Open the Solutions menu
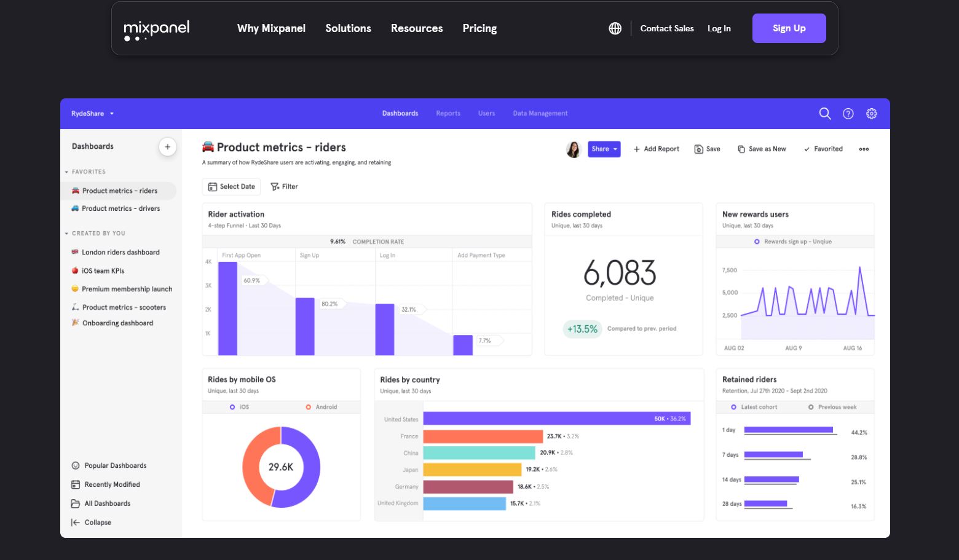Image resolution: width=959 pixels, height=560 pixels. (348, 28)
